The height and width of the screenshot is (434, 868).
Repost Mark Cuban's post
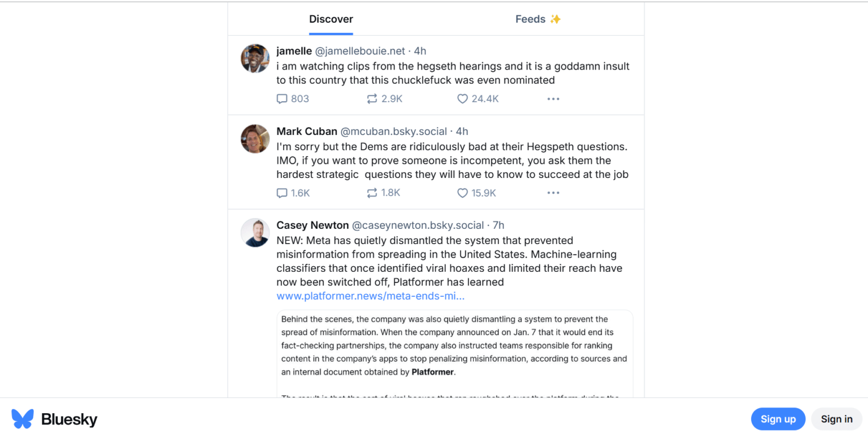pyautogui.click(x=372, y=193)
